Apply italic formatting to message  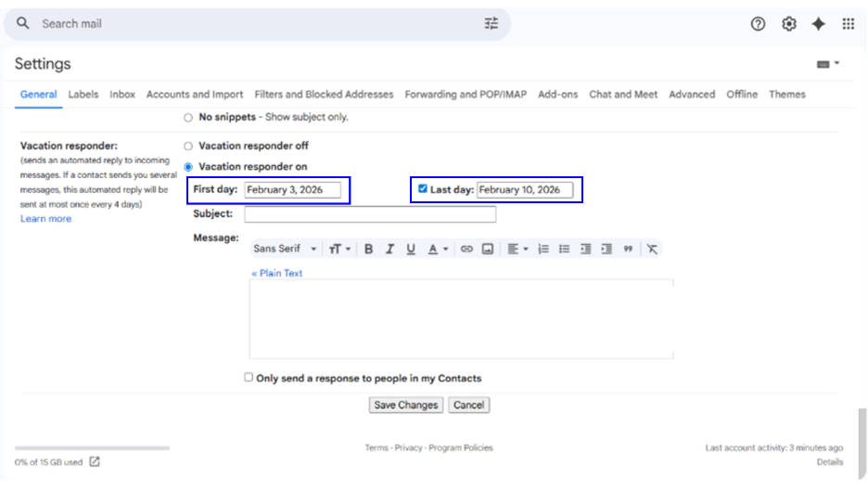[x=389, y=249]
